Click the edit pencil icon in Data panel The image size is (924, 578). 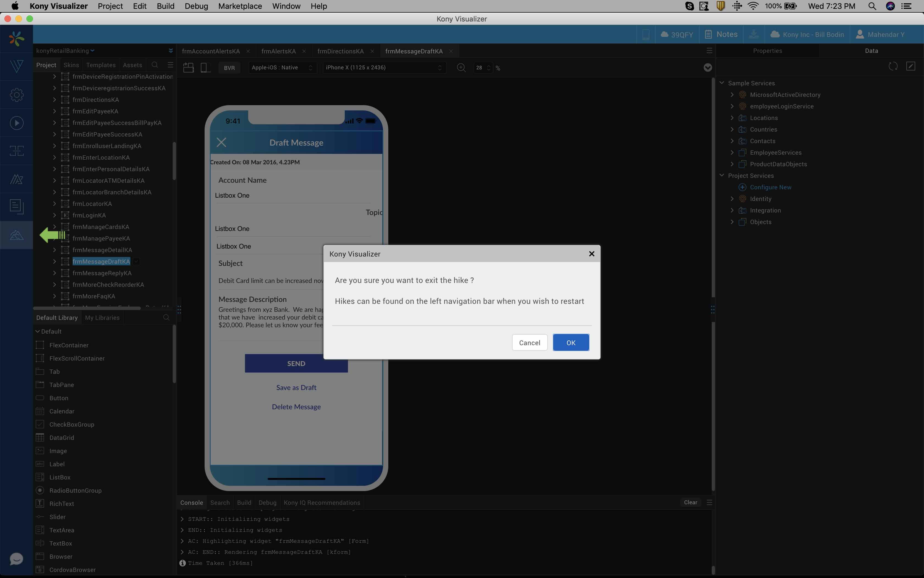click(x=911, y=66)
